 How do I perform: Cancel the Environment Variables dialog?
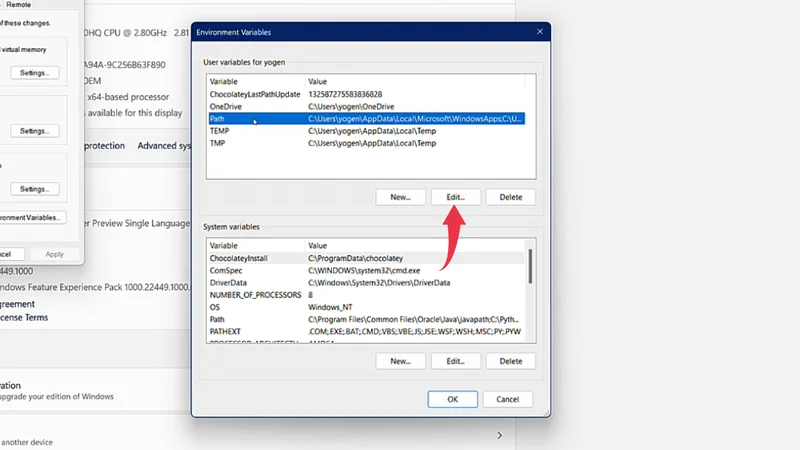[x=508, y=399]
